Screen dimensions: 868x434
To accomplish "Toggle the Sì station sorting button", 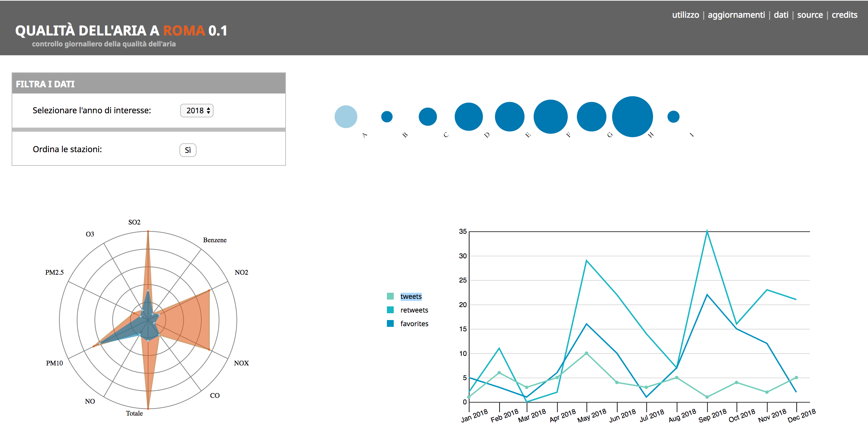I will (188, 150).
